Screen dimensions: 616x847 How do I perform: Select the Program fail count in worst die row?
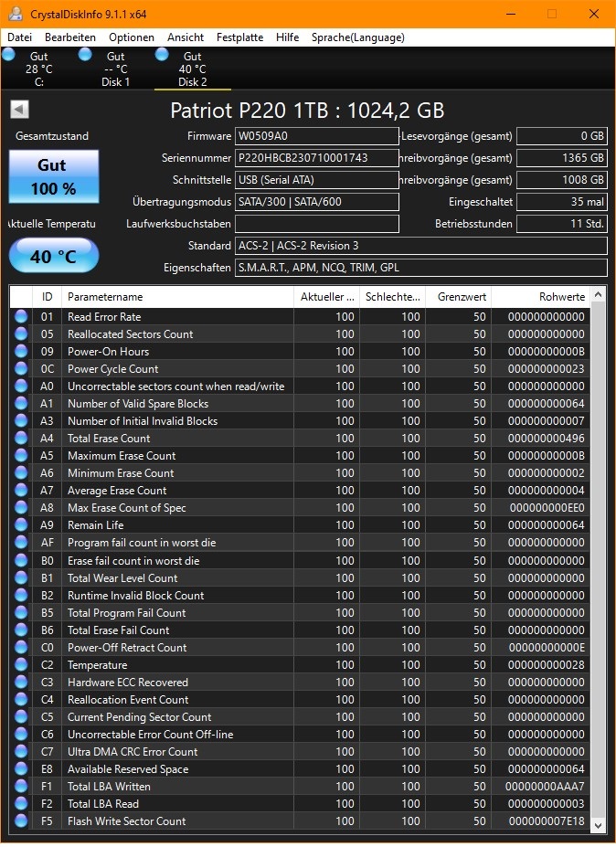(x=300, y=543)
